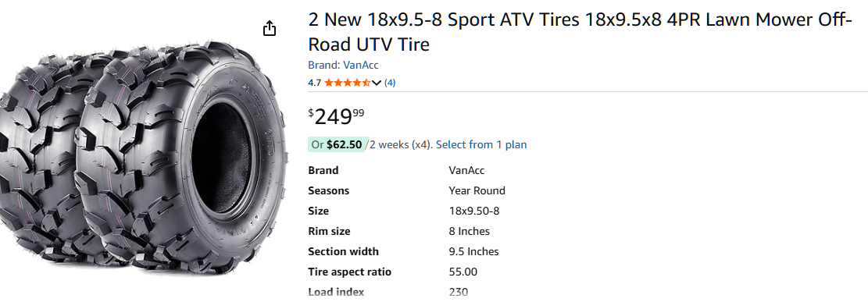Open the Select from 1 plan link

pyautogui.click(x=481, y=145)
